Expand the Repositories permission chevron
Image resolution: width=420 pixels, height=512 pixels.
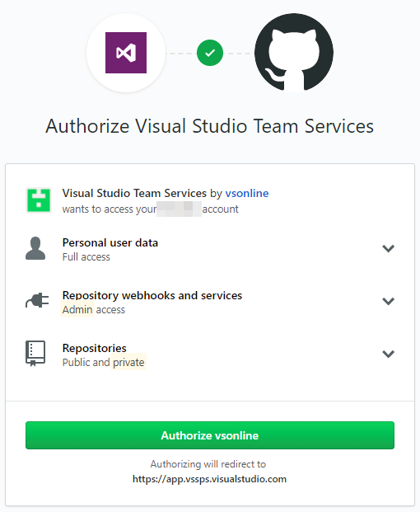(x=389, y=354)
